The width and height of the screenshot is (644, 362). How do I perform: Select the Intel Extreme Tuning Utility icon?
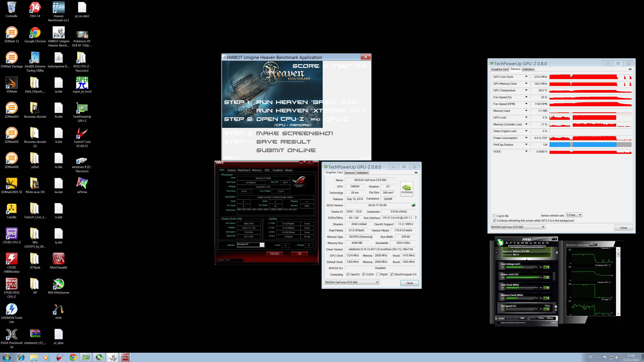click(x=35, y=62)
